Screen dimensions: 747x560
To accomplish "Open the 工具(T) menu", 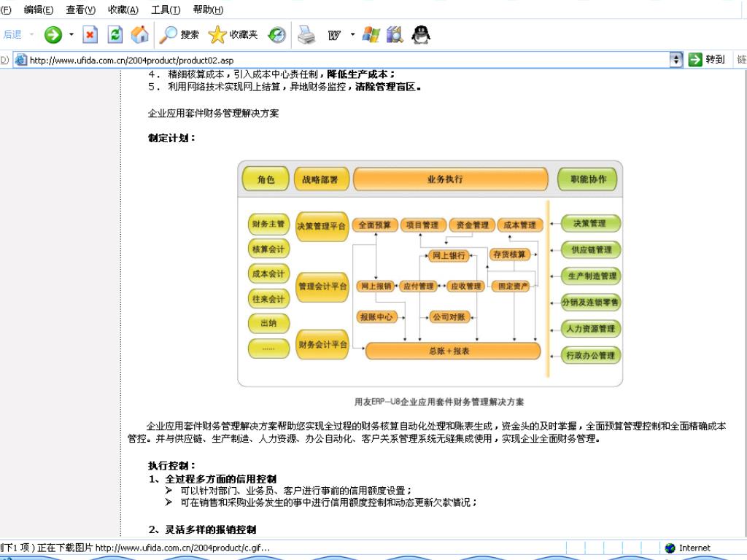I will (166, 9).
